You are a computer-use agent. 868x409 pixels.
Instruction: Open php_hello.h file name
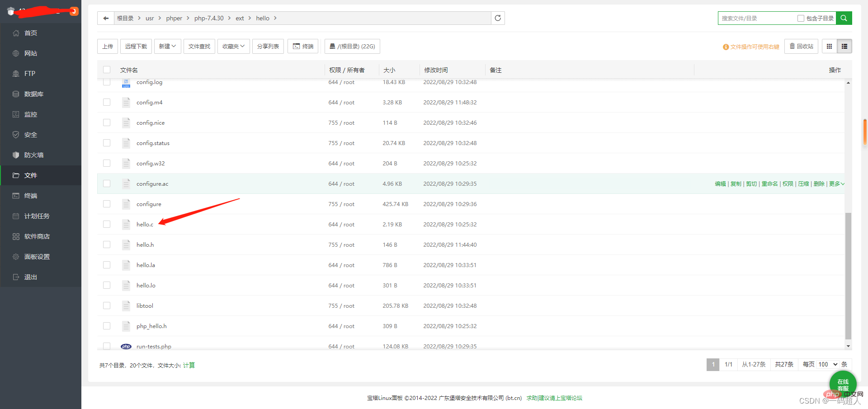(151, 326)
